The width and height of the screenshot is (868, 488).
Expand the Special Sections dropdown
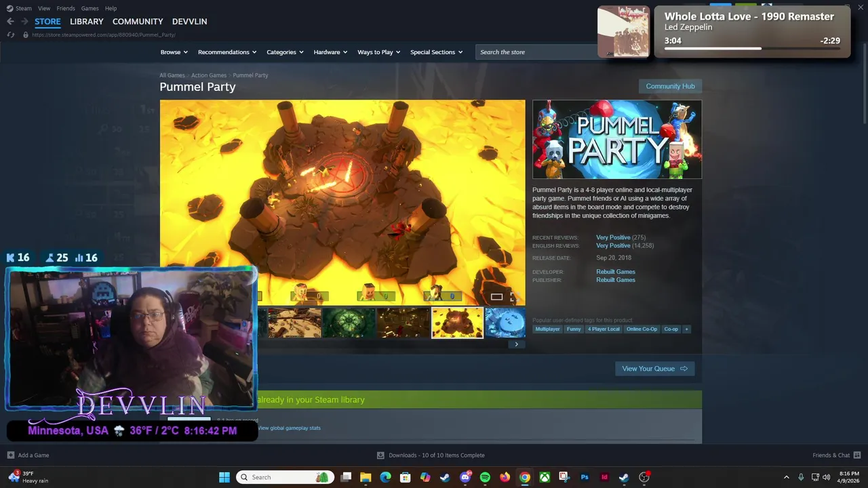pyautogui.click(x=437, y=52)
